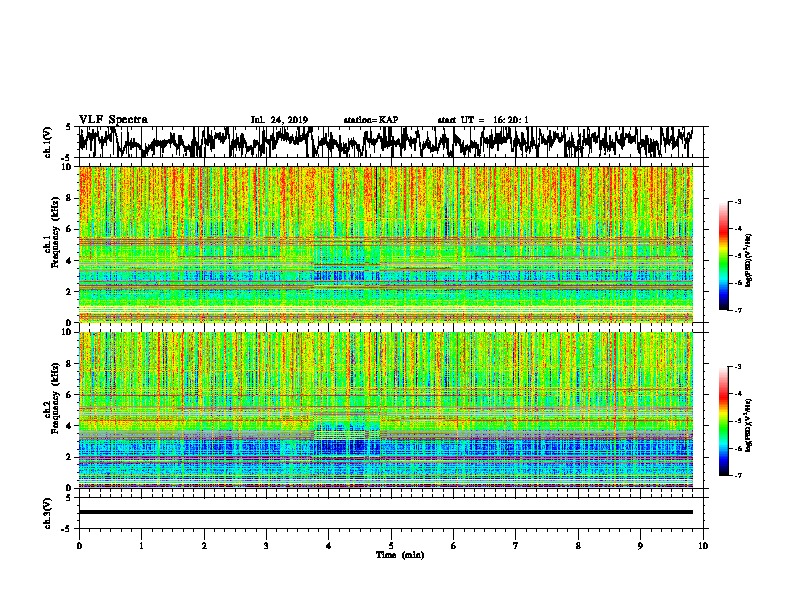Screen dimensions: 792x612
Task: Click the ch.2 spectrogram plot
Action: pyautogui.click(x=386, y=410)
